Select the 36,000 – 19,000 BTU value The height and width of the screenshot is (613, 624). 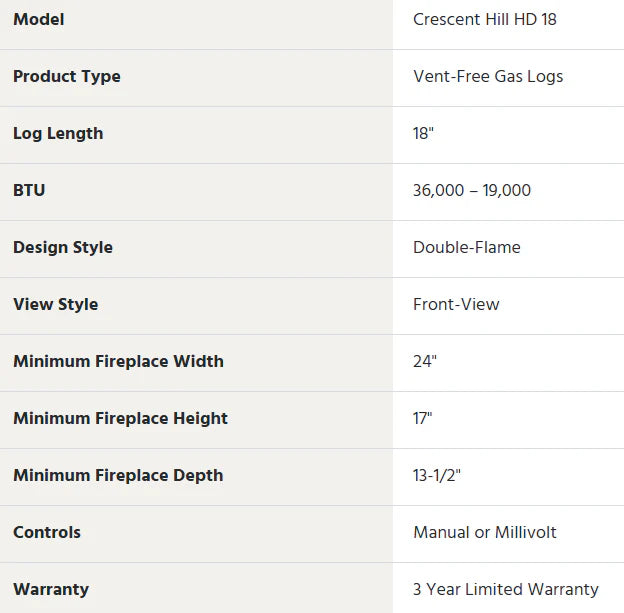pyautogui.click(x=472, y=190)
